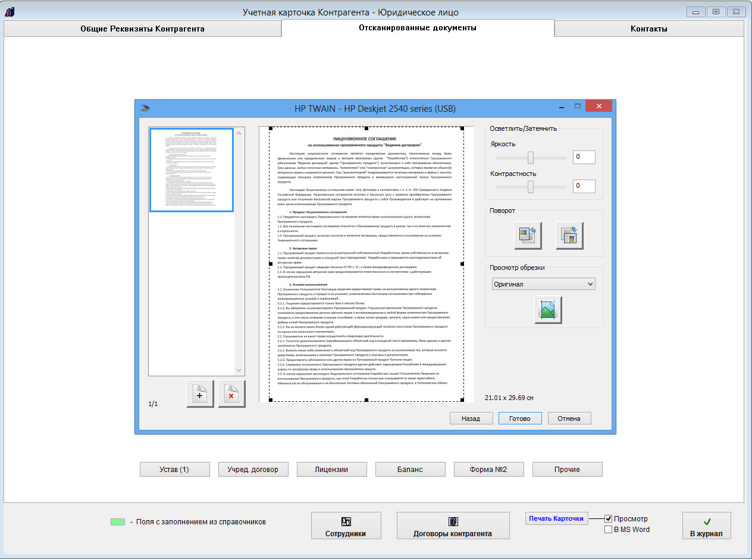Image resolution: width=752 pixels, height=560 pixels.
Task: Open Сотрудники (employees) button
Action: coord(345,526)
